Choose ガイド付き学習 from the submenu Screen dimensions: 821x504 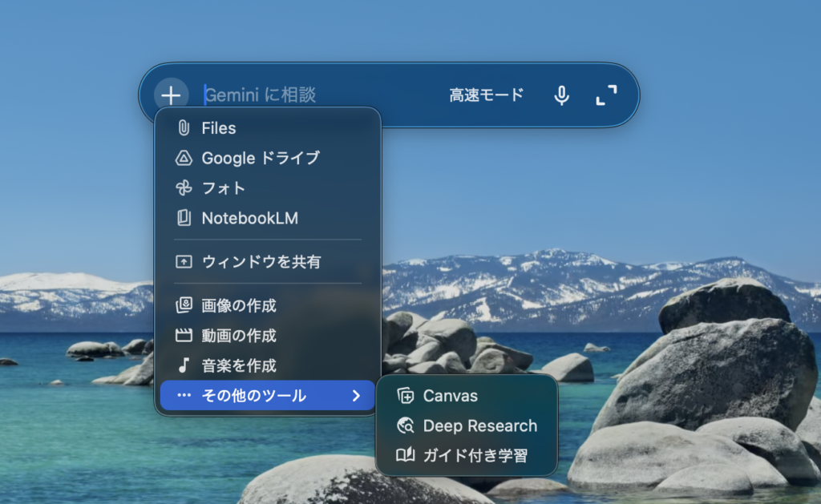pyautogui.click(x=475, y=456)
